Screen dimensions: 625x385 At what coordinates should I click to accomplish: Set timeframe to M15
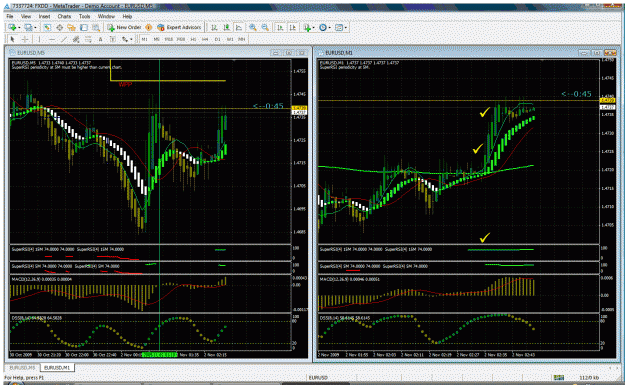click(169, 39)
